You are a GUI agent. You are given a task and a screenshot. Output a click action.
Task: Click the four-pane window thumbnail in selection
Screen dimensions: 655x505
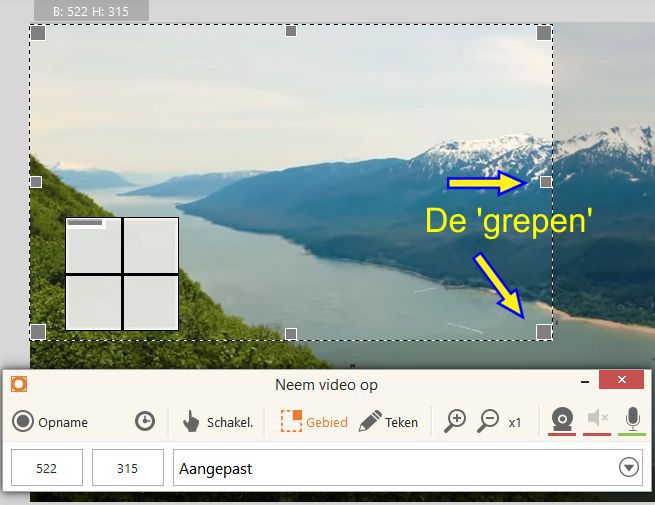click(122, 274)
